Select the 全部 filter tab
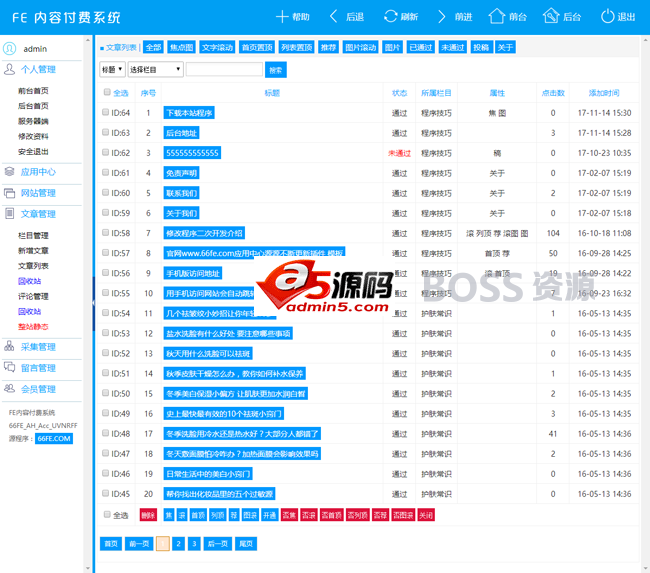Screen dimensions: 650x573 (153, 47)
